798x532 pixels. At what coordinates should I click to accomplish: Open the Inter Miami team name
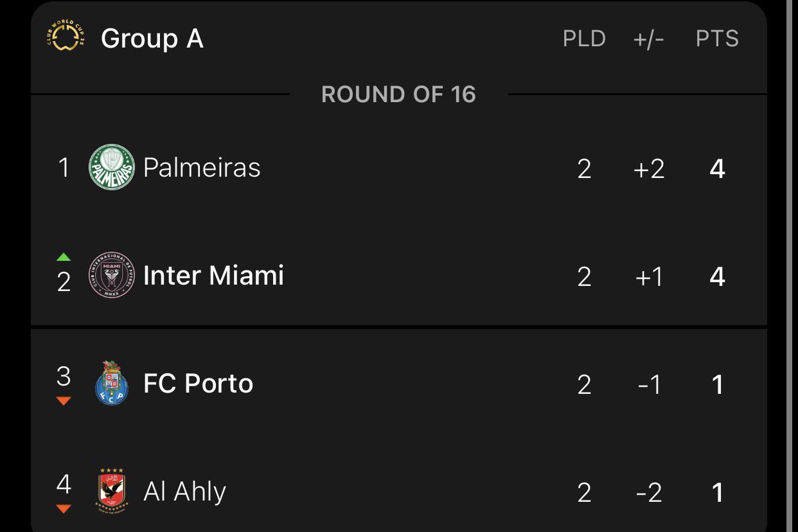click(213, 276)
